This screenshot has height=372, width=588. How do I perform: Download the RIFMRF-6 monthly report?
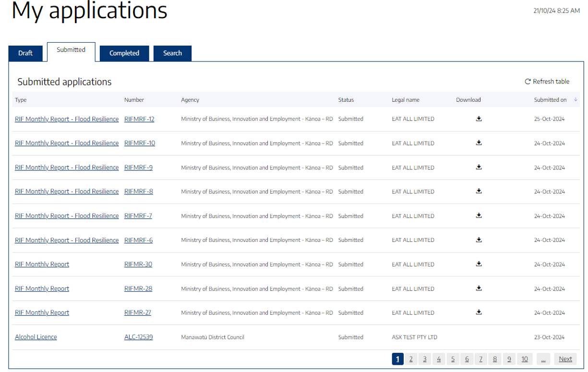[479, 240]
